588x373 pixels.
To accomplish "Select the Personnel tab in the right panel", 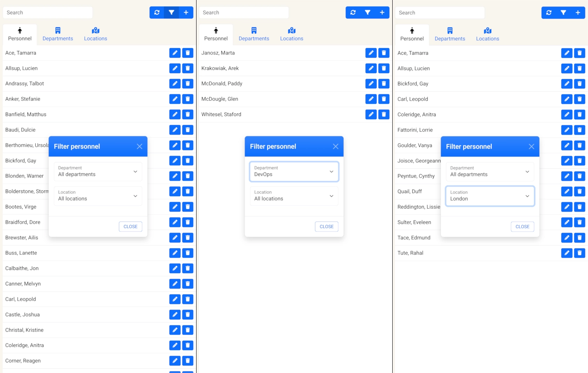I will 412,35.
